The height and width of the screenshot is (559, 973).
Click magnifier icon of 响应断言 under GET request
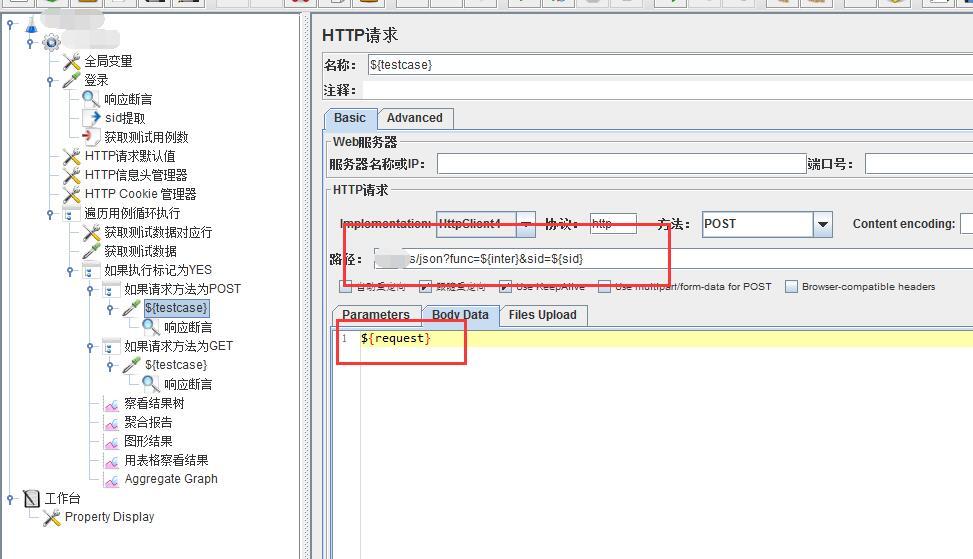(x=151, y=384)
